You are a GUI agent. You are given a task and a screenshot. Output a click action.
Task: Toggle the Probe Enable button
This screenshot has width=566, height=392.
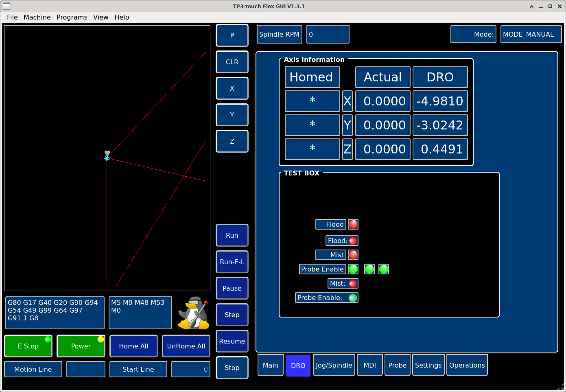322,269
